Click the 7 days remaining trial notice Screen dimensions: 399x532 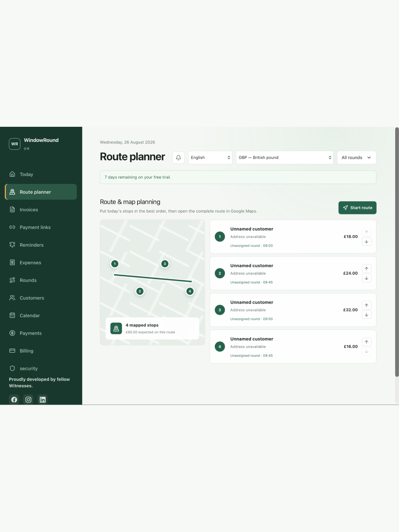pos(238,177)
